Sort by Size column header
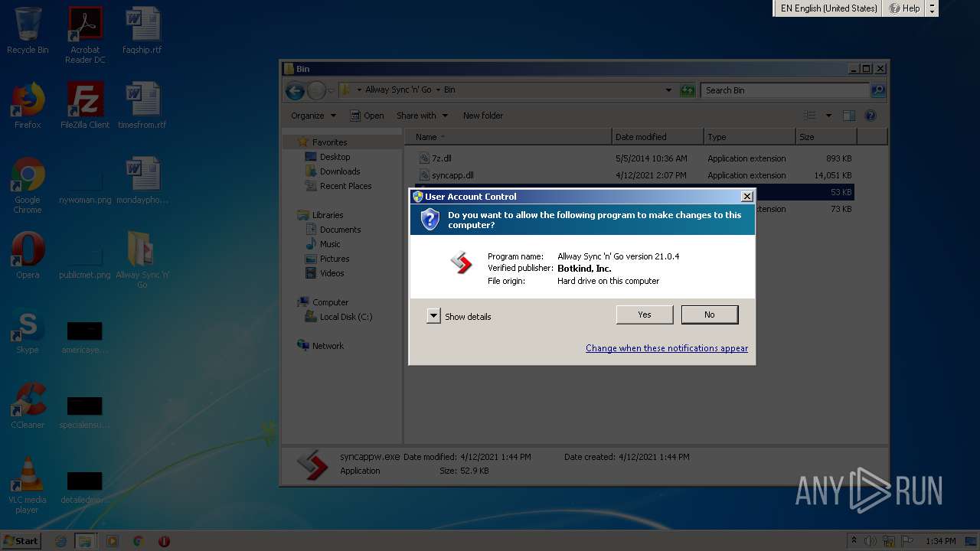Screen dimensions: 980x551 coord(827,137)
